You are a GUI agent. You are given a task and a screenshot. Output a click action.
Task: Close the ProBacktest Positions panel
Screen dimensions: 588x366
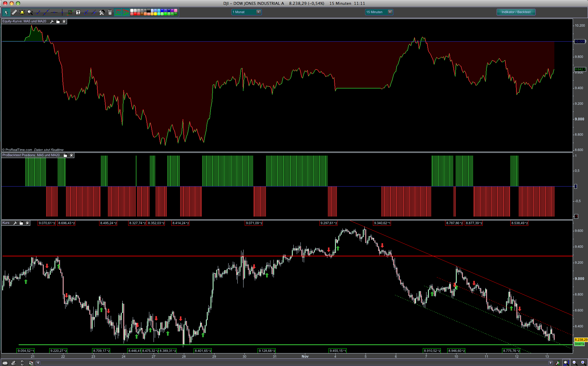[71, 155]
